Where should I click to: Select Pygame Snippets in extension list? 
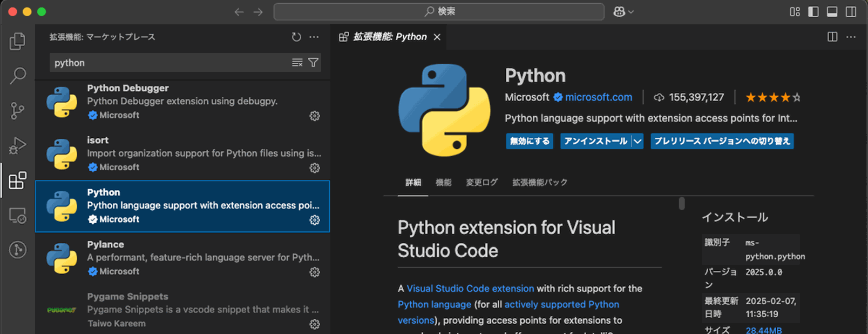click(x=182, y=310)
